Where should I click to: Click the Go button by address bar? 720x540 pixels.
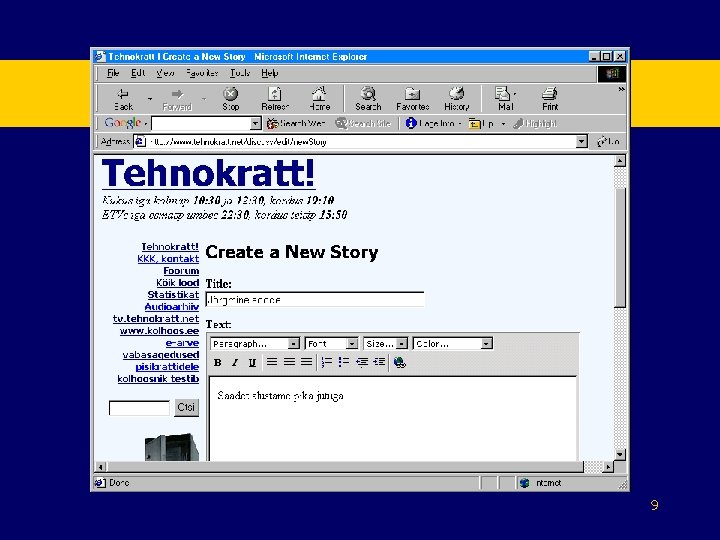608,141
